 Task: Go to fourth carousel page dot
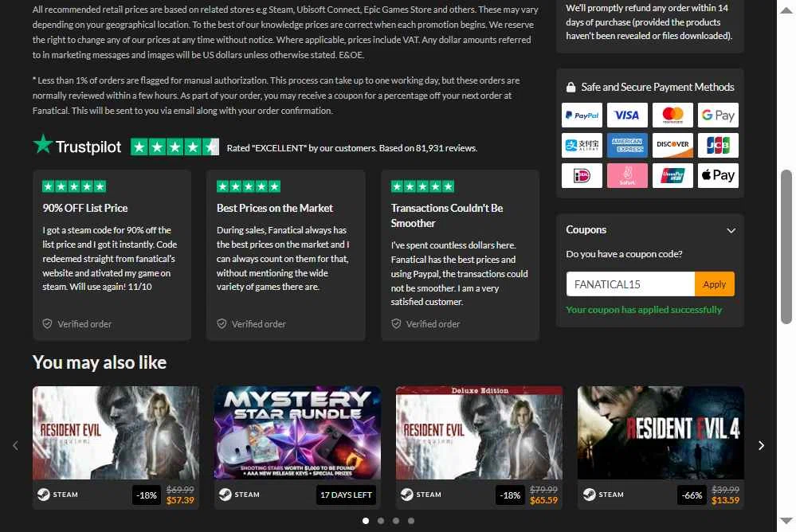point(411,521)
